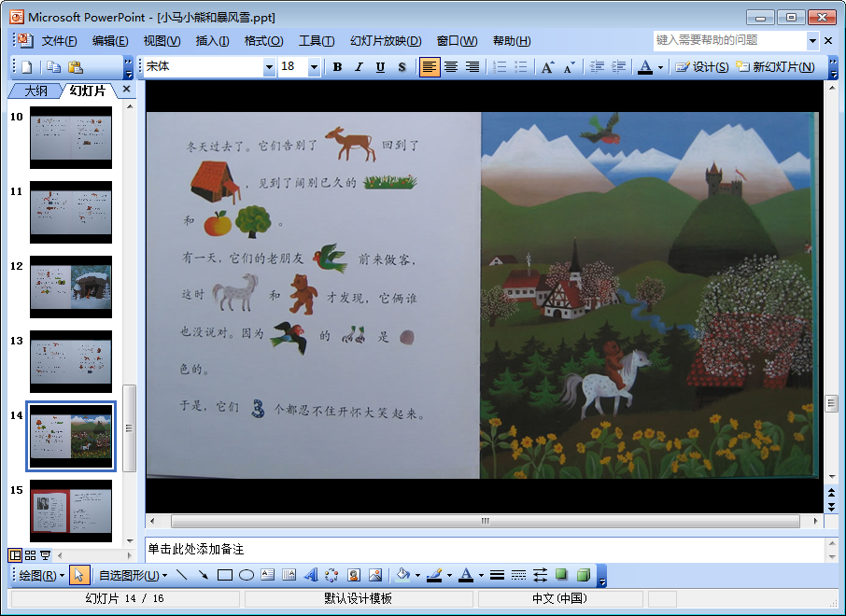
Task: Open Line Color dropdown arrow
Action: pos(449,576)
